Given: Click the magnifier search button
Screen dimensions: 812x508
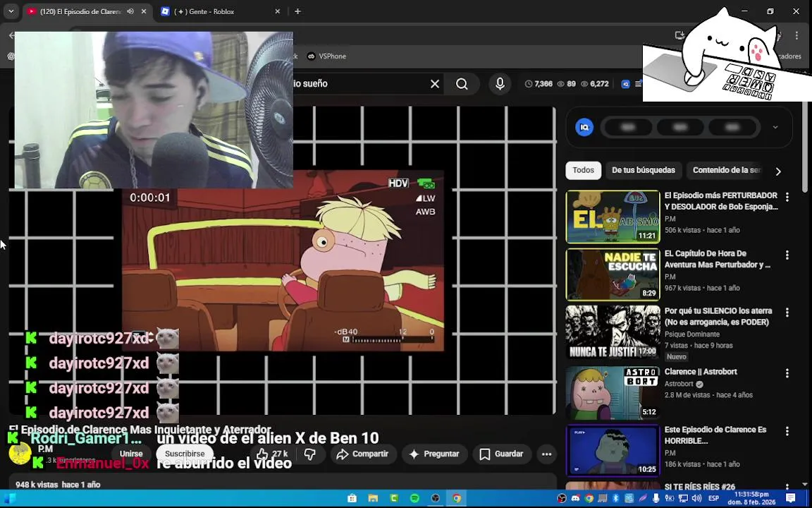Looking at the screenshot, I should click(x=462, y=83).
